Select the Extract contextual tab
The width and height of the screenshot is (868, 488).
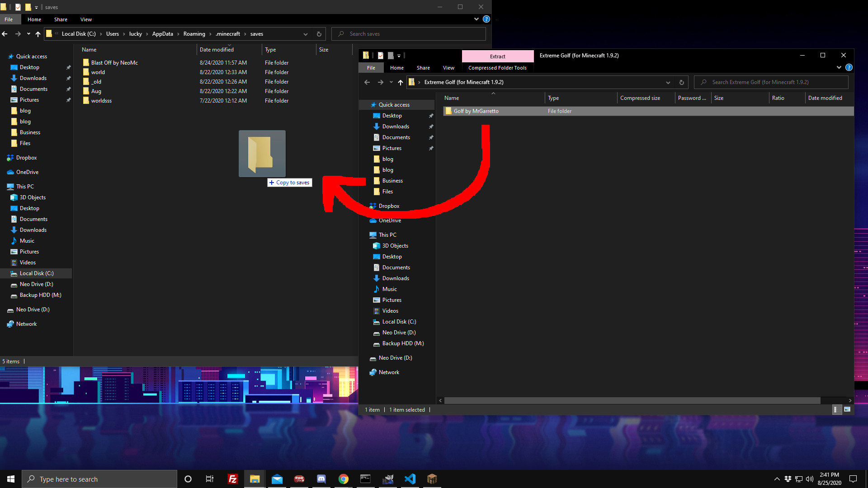(498, 56)
